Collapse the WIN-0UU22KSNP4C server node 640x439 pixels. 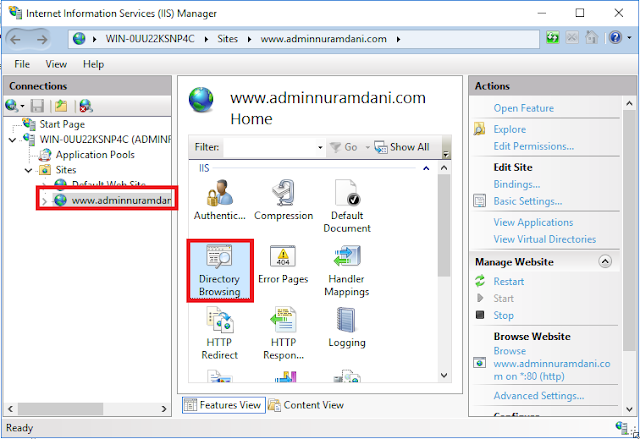coord(13,140)
